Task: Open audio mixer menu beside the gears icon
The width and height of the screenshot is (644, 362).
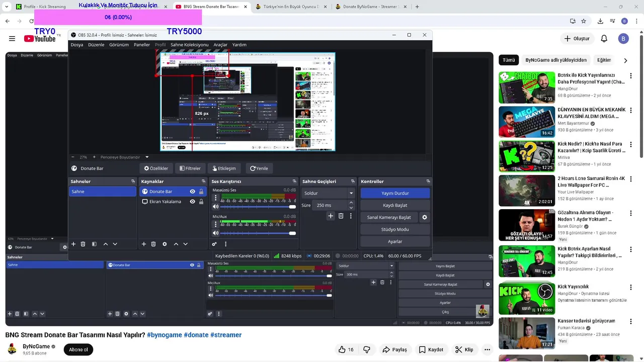Action: click(225, 244)
